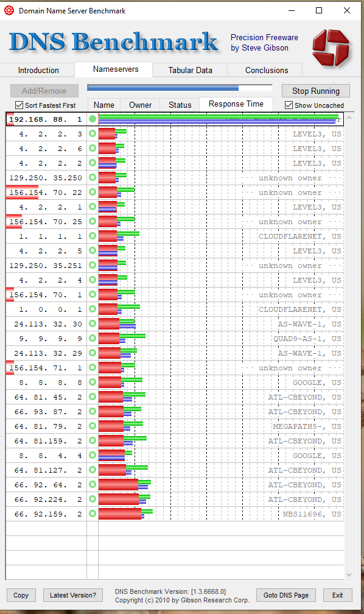The width and height of the screenshot is (364, 614).
Task: Click the Precision Freeware by Steve Gibson text
Action: click(264, 43)
